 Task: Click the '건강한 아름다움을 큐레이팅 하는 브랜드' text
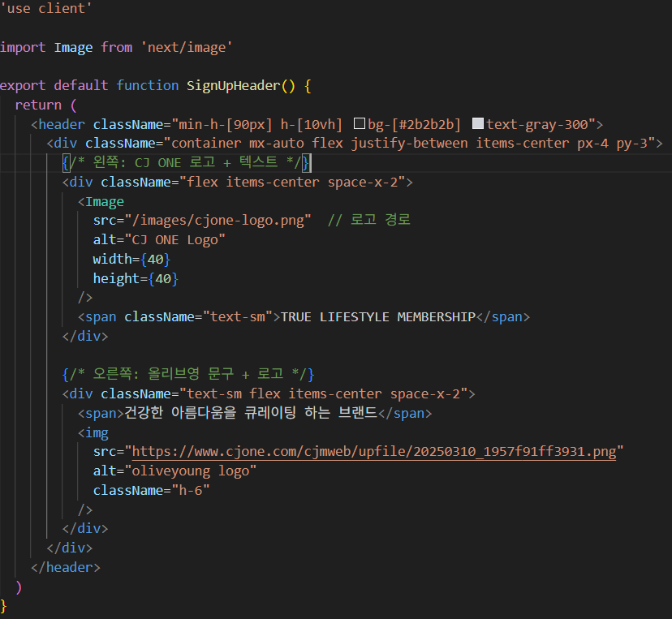[x=251, y=413]
